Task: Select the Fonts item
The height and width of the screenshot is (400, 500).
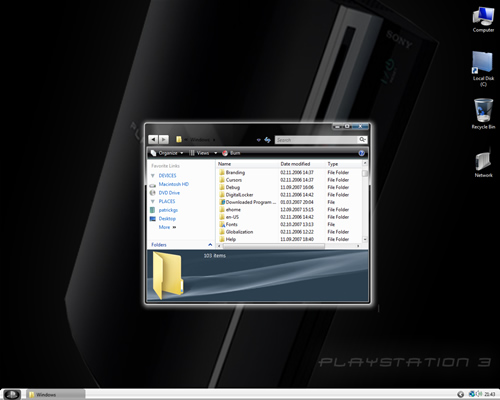Action: pos(231,224)
